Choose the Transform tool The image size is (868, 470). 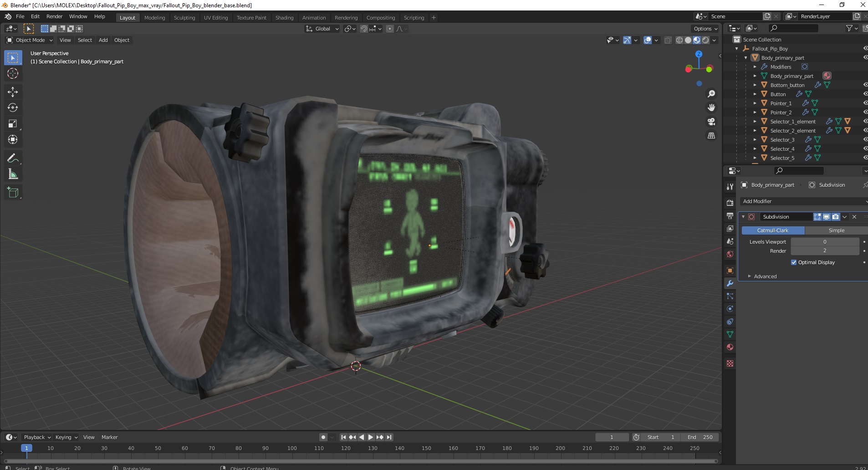click(x=13, y=139)
